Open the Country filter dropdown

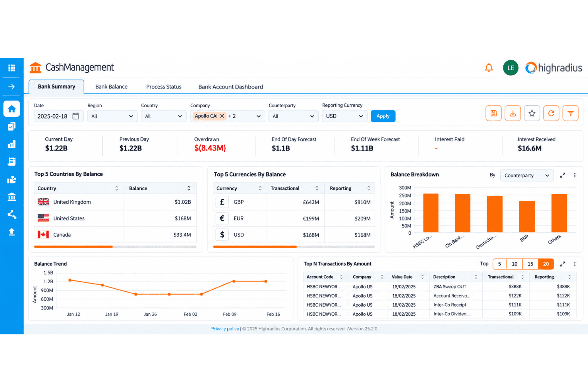click(x=163, y=116)
